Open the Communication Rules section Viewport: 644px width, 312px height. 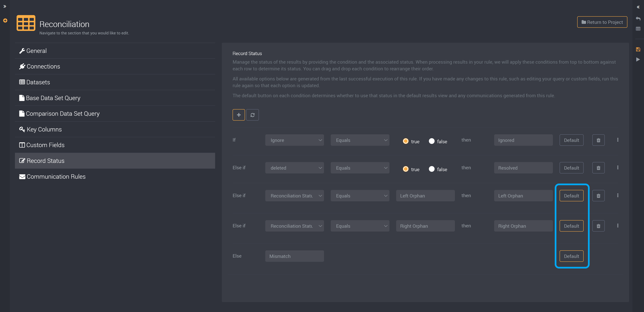click(x=115, y=177)
